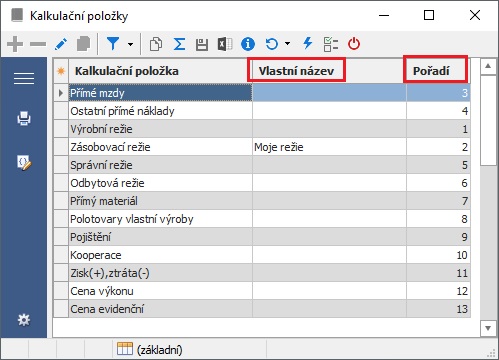
Task: Click the Moje režie cell
Action: (x=329, y=147)
